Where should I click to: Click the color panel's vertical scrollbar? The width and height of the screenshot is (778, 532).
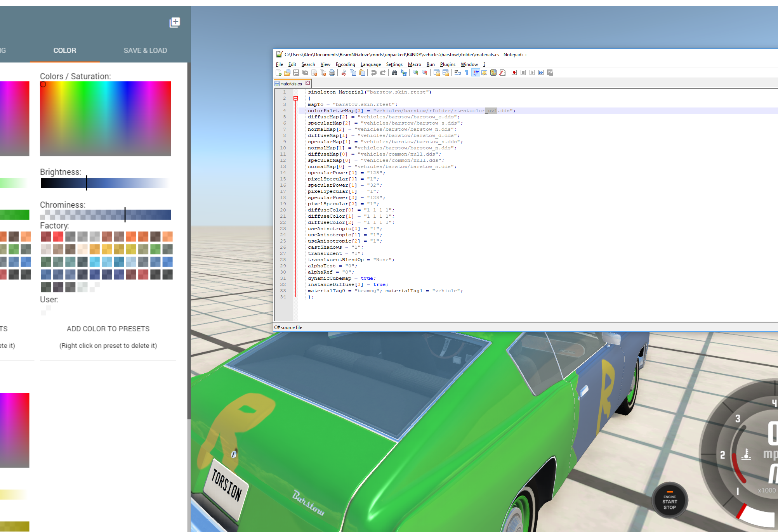[189, 241]
